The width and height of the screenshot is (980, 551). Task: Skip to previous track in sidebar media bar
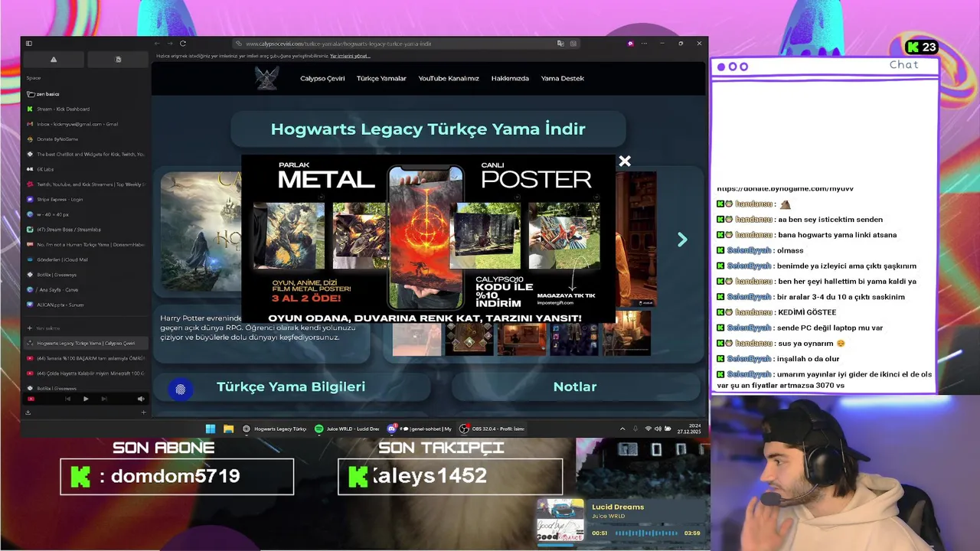tap(67, 399)
